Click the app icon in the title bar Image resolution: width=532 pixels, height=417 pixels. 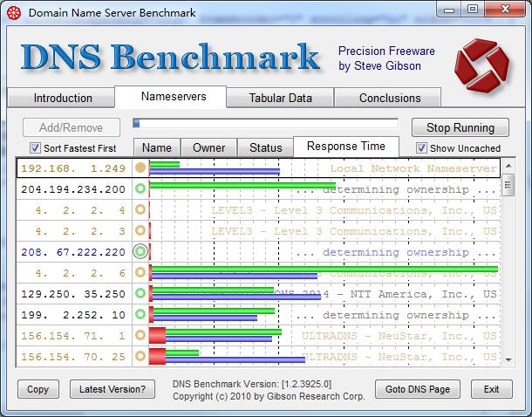coord(14,13)
